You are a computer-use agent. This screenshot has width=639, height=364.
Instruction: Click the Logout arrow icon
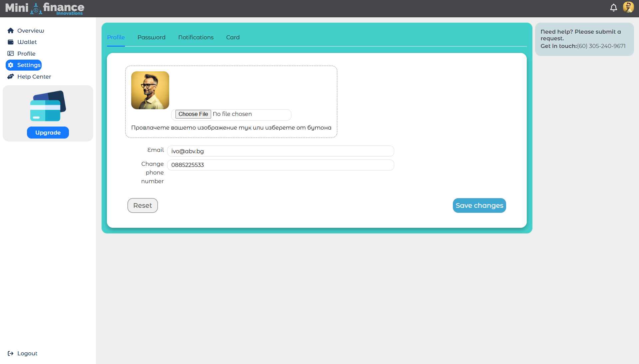[x=11, y=353]
